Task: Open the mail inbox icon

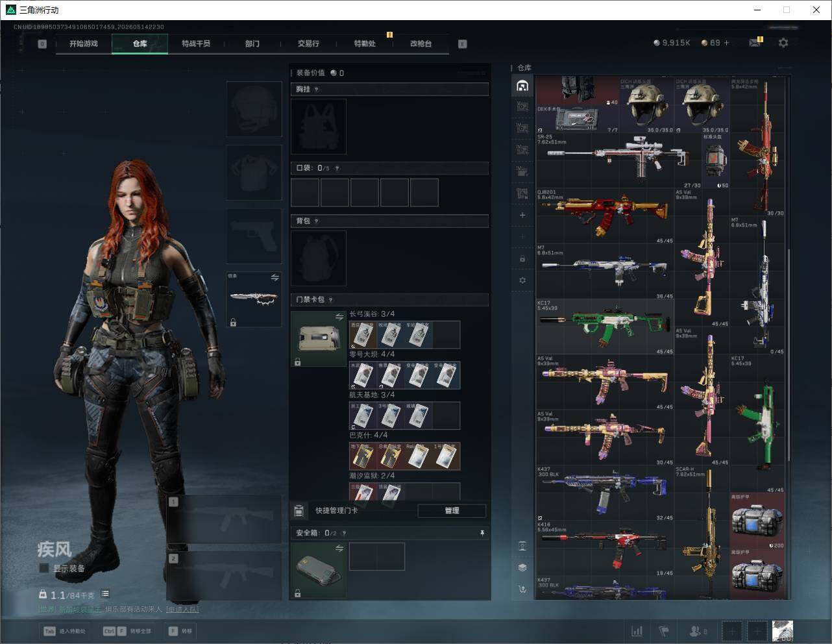Action: 755,43
